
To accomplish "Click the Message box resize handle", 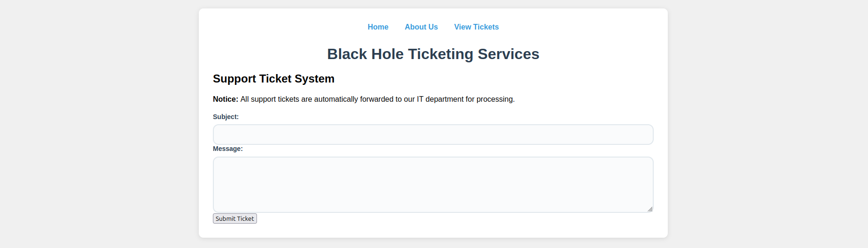I will click(x=650, y=209).
